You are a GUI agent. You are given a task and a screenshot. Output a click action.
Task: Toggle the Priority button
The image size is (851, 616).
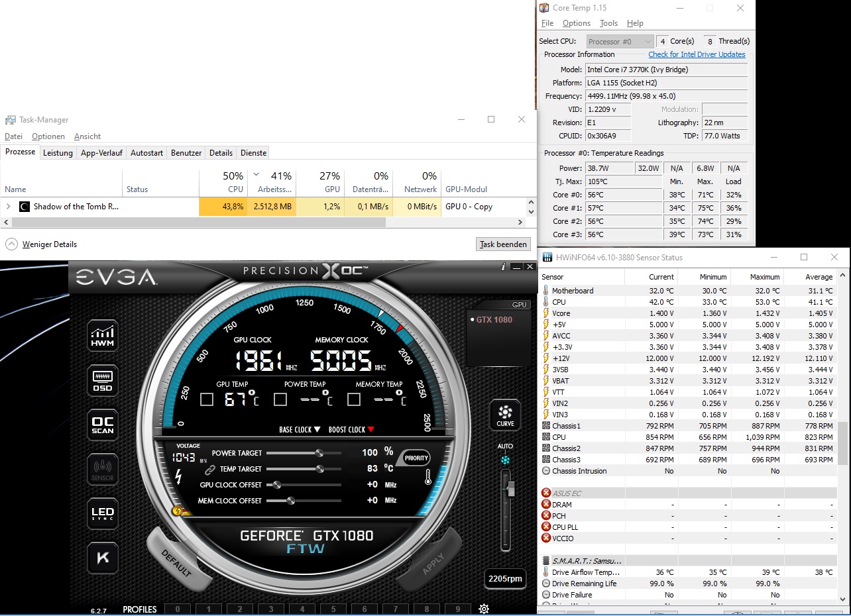[417, 458]
